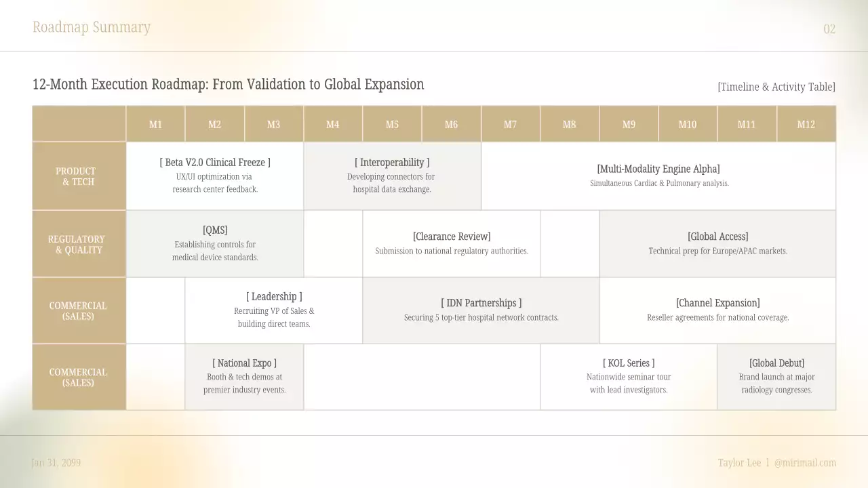The height and width of the screenshot is (488, 868).
Task: Click the Multi-Modality Engine Alpha block
Action: point(658,176)
